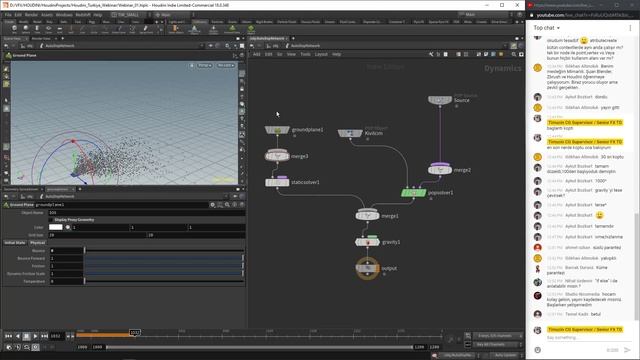The image size is (640, 360).
Task: Open the Render menu
Action: click(x=31, y=15)
